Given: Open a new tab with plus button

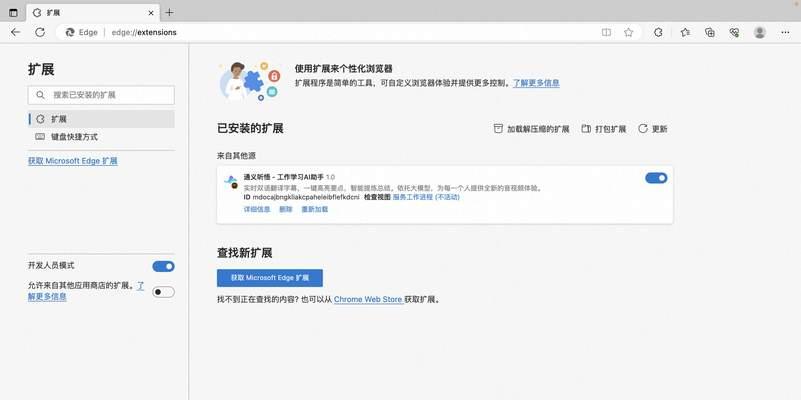Looking at the screenshot, I should [170, 13].
